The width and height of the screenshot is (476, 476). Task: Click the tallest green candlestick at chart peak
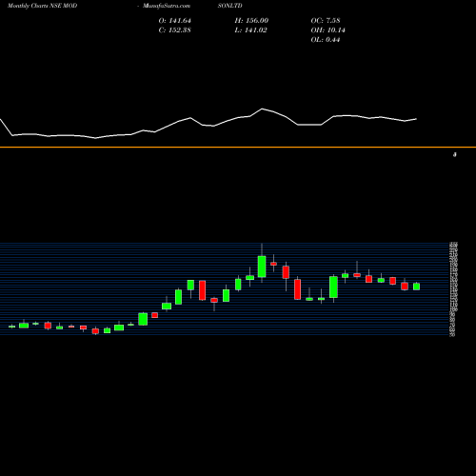[262, 267]
